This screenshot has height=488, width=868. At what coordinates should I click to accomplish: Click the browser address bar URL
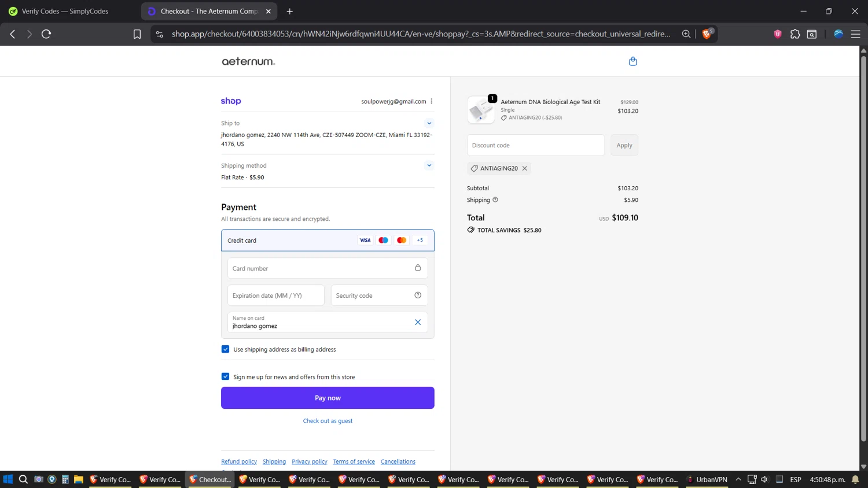click(421, 34)
